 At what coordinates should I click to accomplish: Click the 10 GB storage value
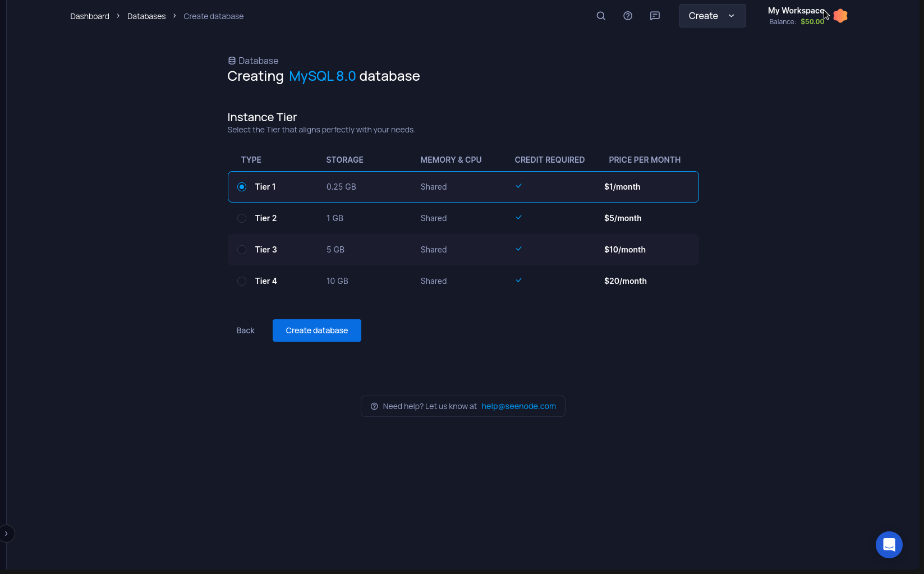pos(337,281)
